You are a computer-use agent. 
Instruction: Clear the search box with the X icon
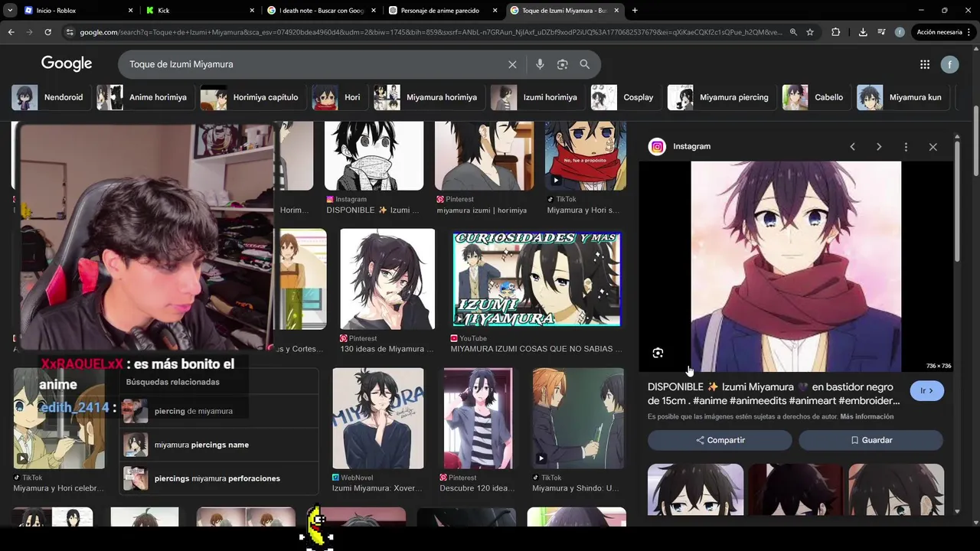(512, 64)
